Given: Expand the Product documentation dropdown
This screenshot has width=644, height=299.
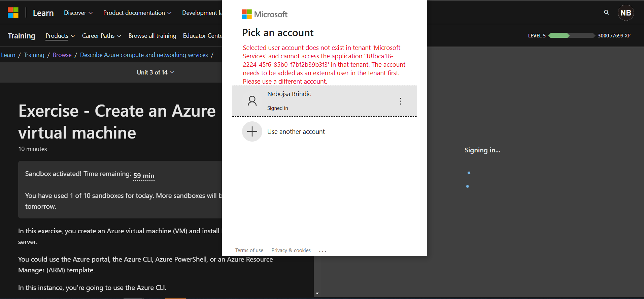Looking at the screenshot, I should click(x=137, y=13).
